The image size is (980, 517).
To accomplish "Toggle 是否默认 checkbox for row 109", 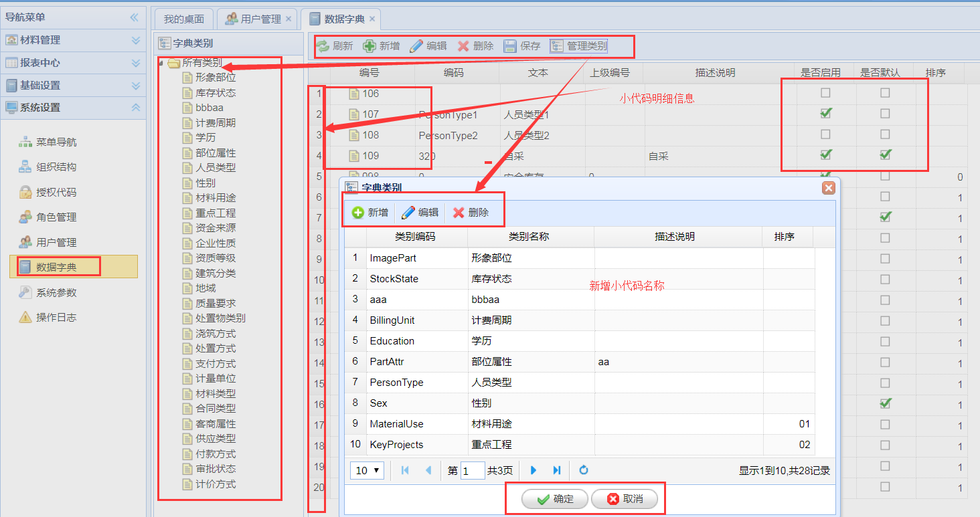I will pyautogui.click(x=885, y=154).
